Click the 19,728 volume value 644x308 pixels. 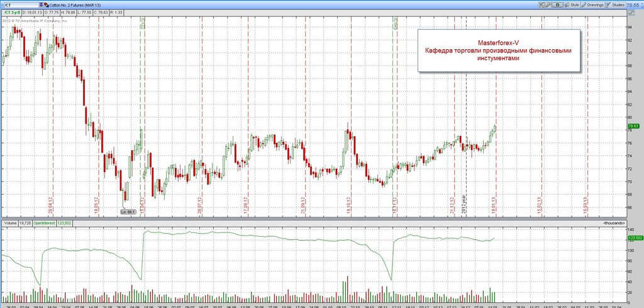point(25,222)
